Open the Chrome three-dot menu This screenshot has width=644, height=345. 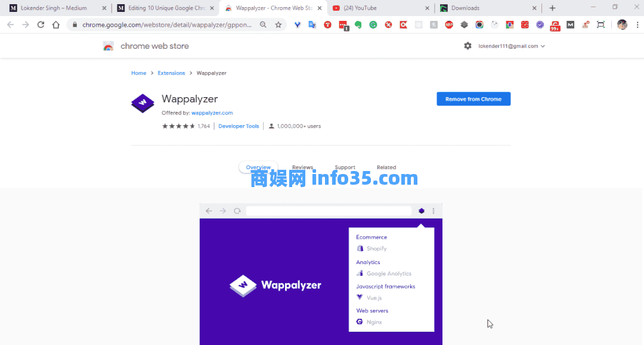pos(637,24)
